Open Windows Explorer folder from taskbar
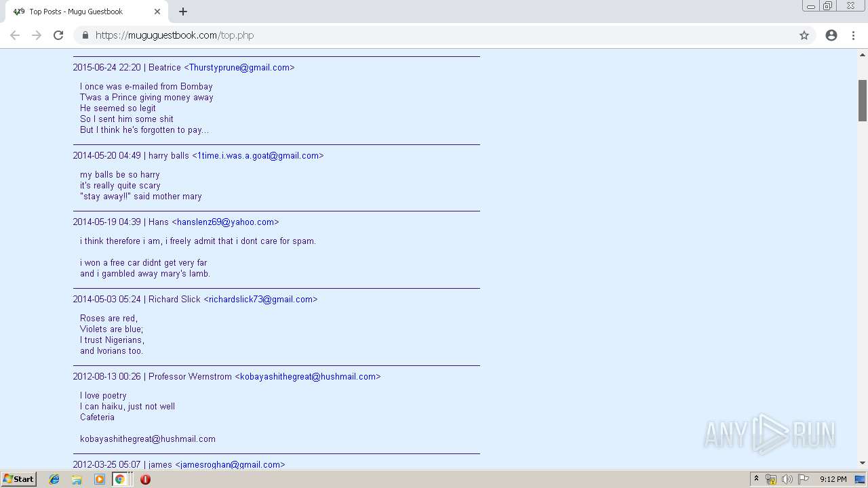The width and height of the screenshot is (868, 488). click(x=77, y=479)
